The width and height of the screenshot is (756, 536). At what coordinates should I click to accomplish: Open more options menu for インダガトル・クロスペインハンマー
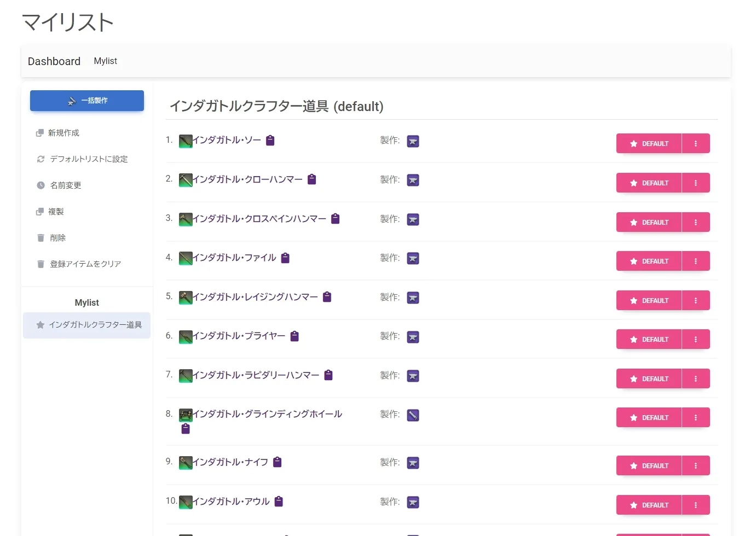696,222
